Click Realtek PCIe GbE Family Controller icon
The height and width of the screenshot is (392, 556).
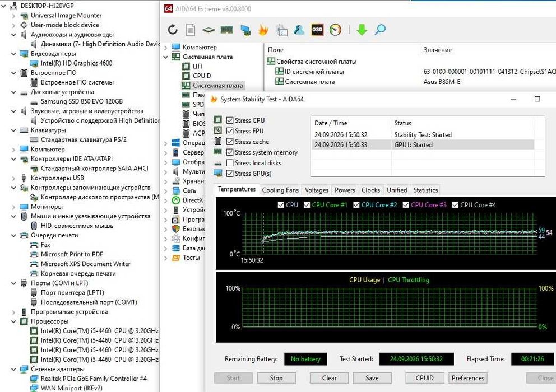34,379
